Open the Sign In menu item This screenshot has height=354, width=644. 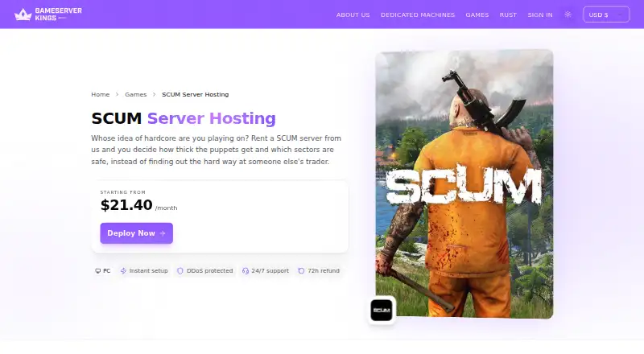point(539,14)
